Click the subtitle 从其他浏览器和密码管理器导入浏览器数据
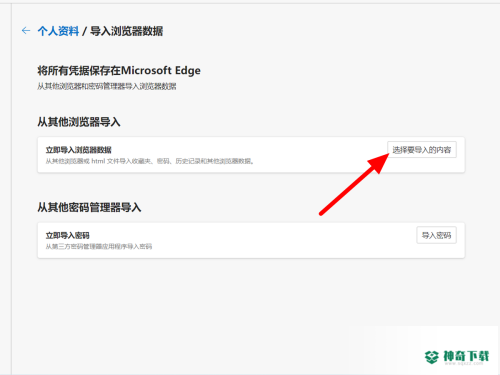The width and height of the screenshot is (500, 375). coord(107,86)
